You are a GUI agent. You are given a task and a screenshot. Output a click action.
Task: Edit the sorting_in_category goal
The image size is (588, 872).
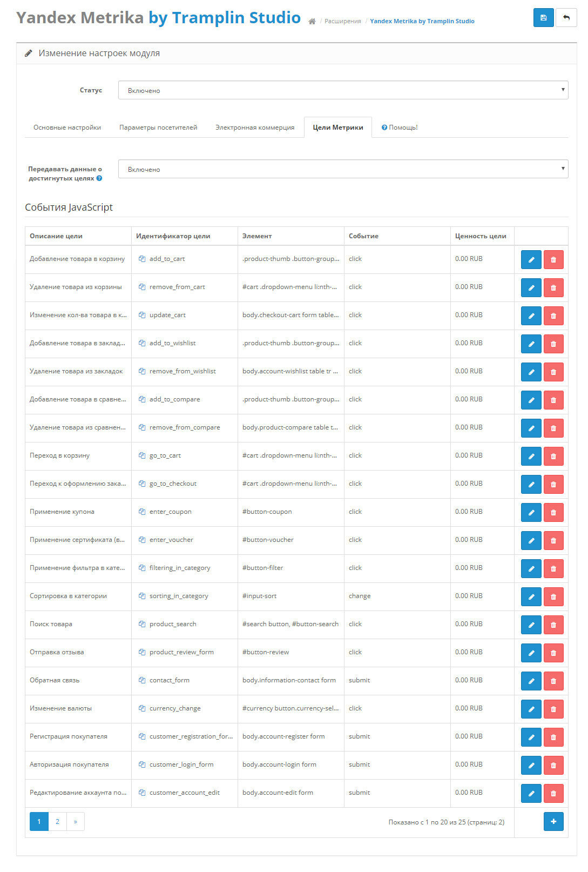click(x=531, y=597)
